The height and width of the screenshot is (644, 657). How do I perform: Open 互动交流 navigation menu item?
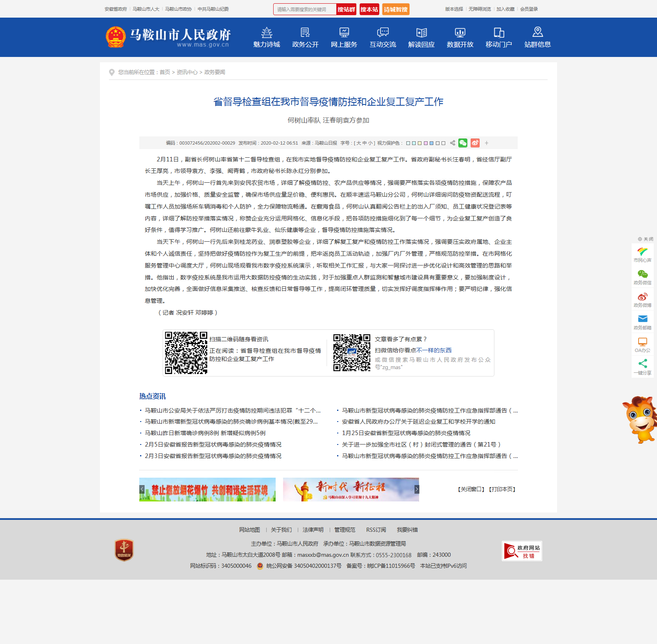(383, 37)
